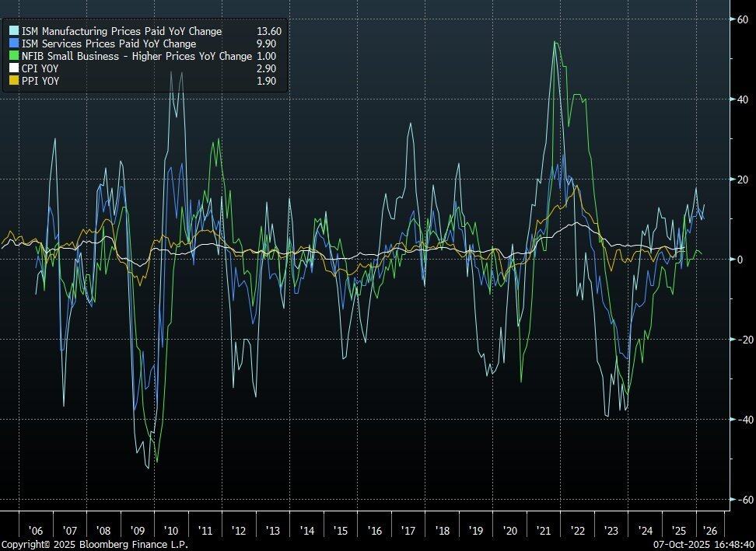This screenshot has width=756, height=551.
Task: Click the yellow PPI YOY legend swatch
Action: click(13, 81)
